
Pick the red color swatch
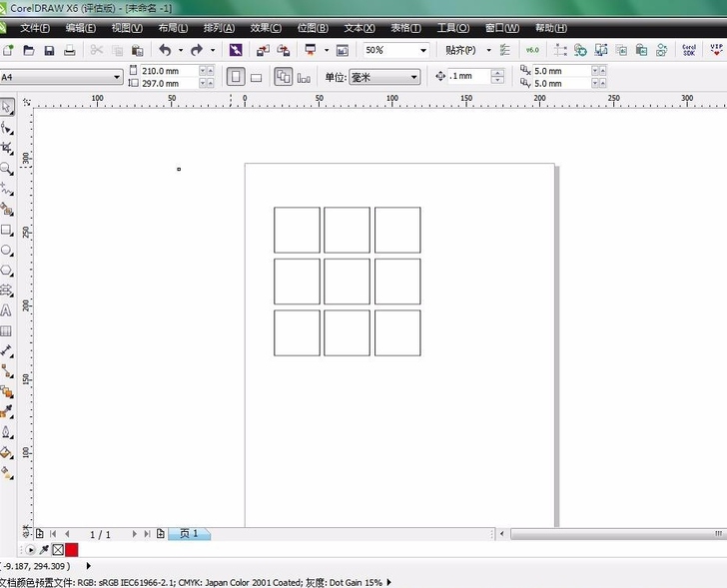(x=72, y=550)
